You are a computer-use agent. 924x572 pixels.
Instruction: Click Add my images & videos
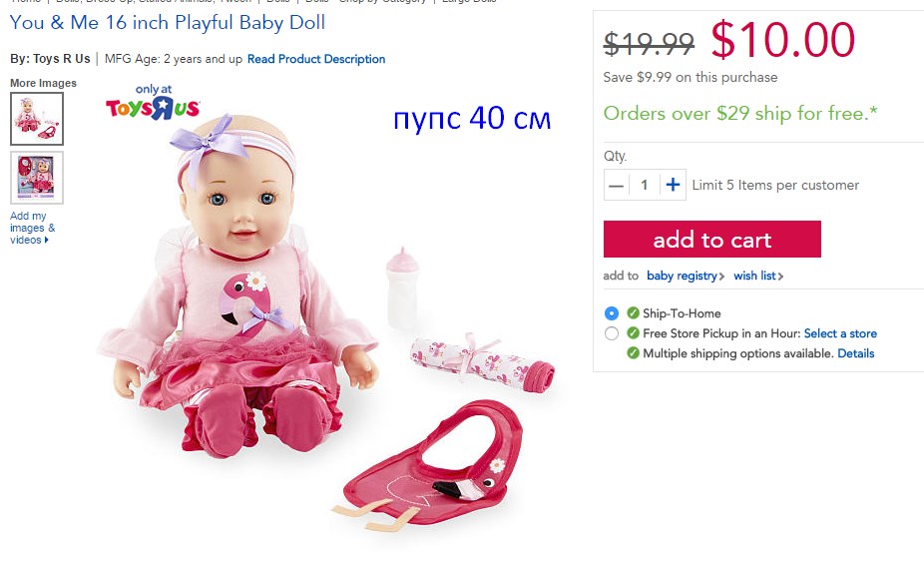coord(32,228)
